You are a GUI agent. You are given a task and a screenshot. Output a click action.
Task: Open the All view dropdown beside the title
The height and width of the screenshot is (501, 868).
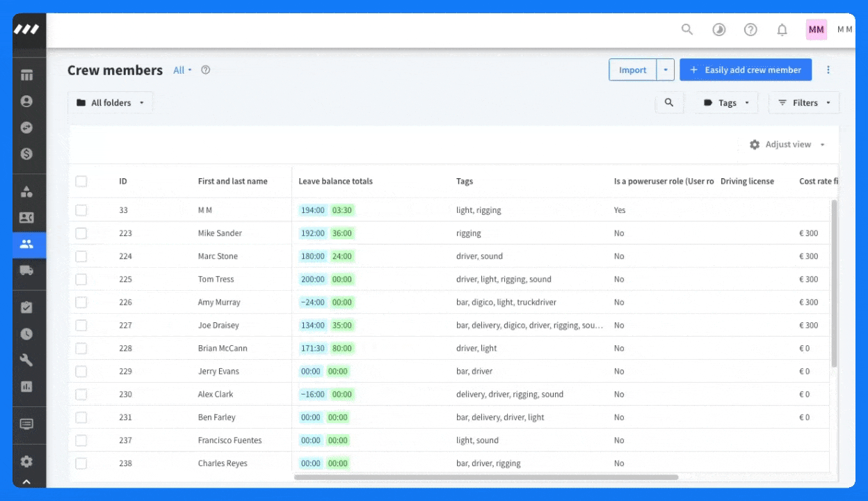click(182, 70)
